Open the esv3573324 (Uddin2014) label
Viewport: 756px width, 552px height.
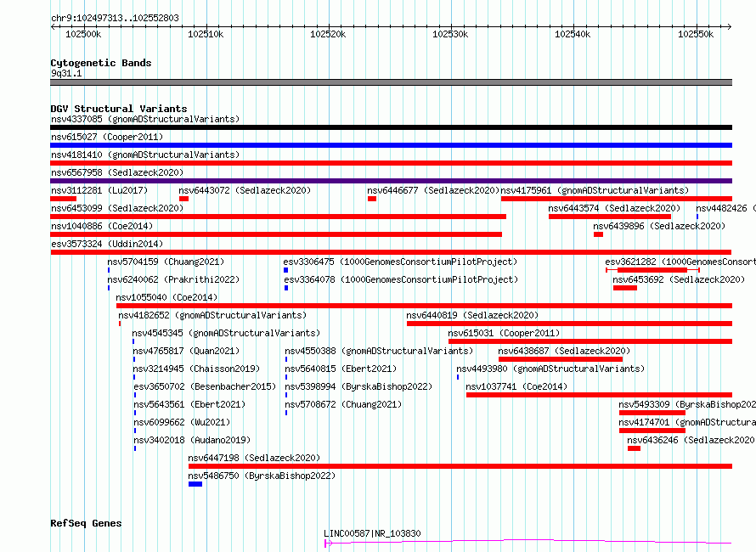[x=107, y=244]
